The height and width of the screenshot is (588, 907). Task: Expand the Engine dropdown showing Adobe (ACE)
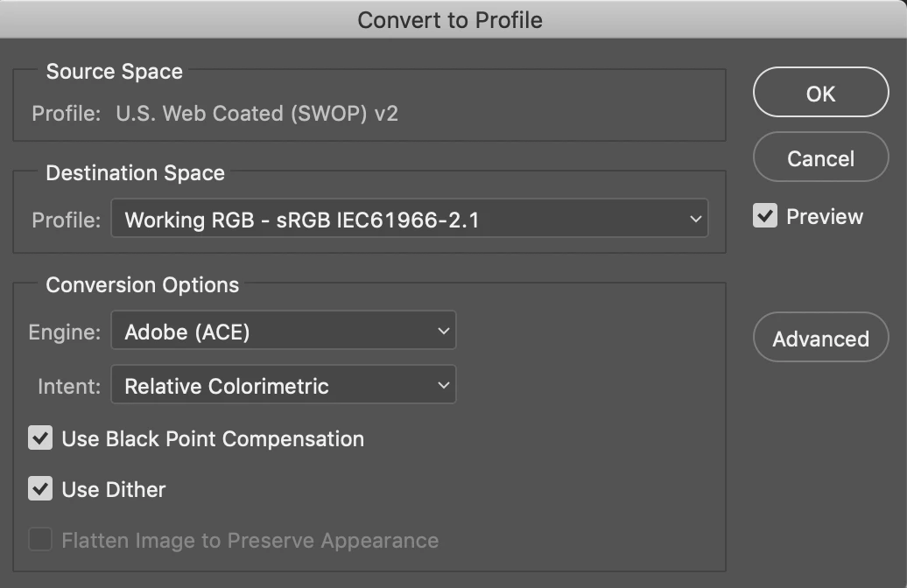(283, 332)
